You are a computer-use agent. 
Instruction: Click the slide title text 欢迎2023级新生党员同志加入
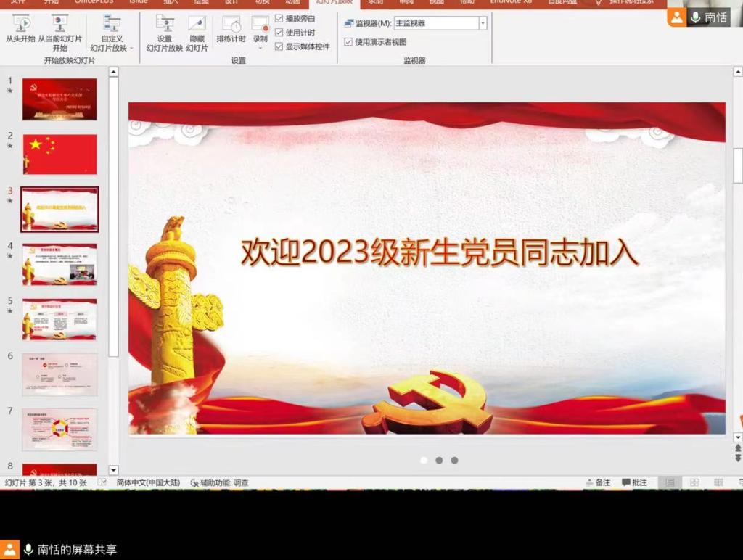440,252
